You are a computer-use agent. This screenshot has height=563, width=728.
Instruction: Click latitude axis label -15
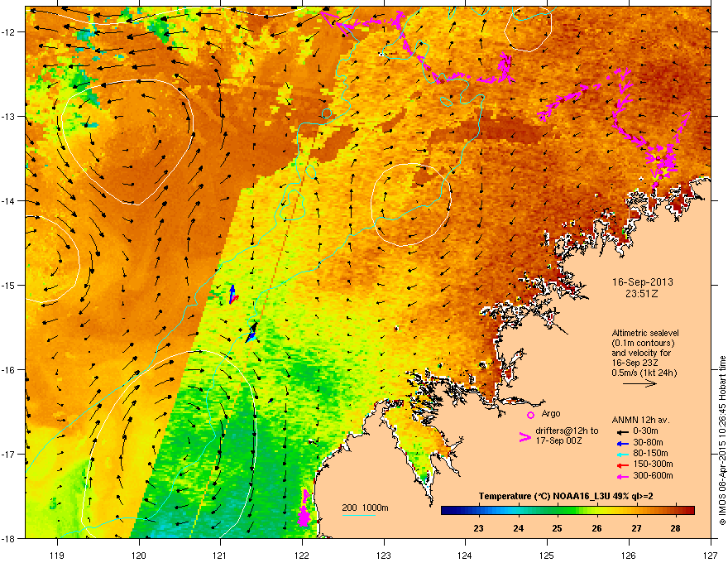click(8, 285)
